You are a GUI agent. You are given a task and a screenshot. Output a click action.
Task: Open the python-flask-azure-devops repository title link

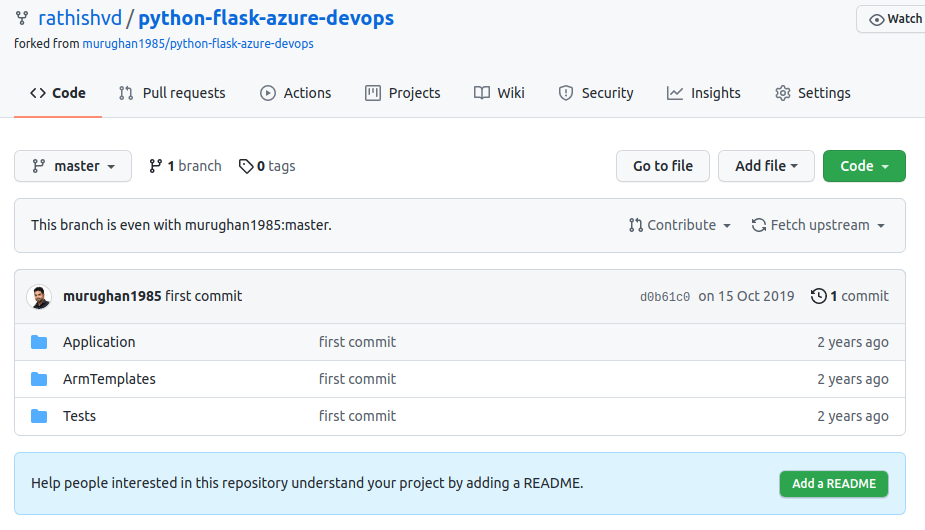[266, 18]
